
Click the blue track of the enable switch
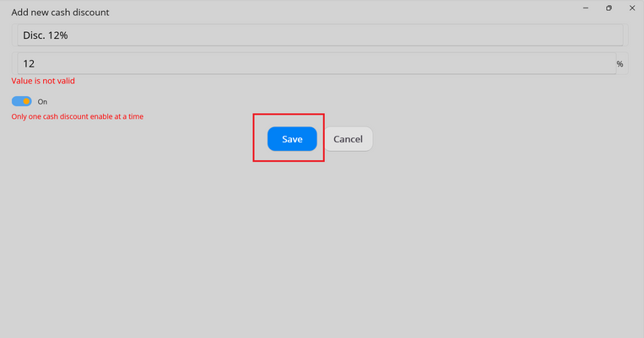[x=16, y=101]
